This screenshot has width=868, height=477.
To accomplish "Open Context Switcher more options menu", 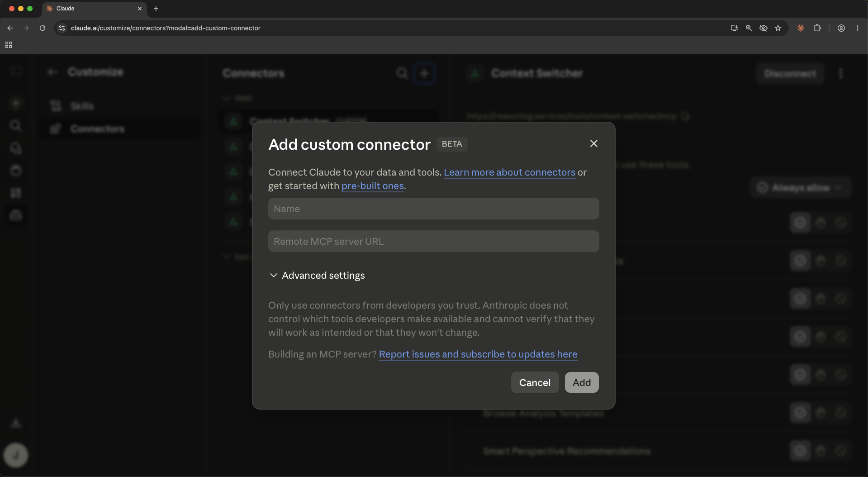I will 841,73.
